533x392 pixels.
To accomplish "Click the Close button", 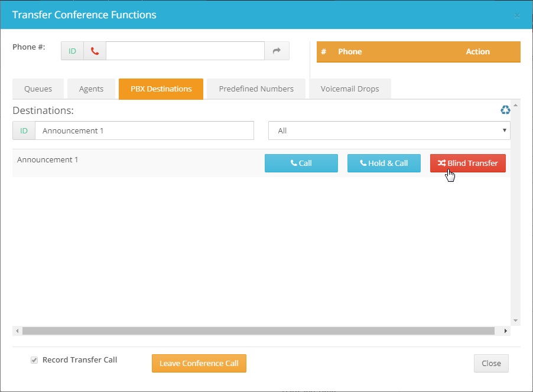I will [x=491, y=363].
